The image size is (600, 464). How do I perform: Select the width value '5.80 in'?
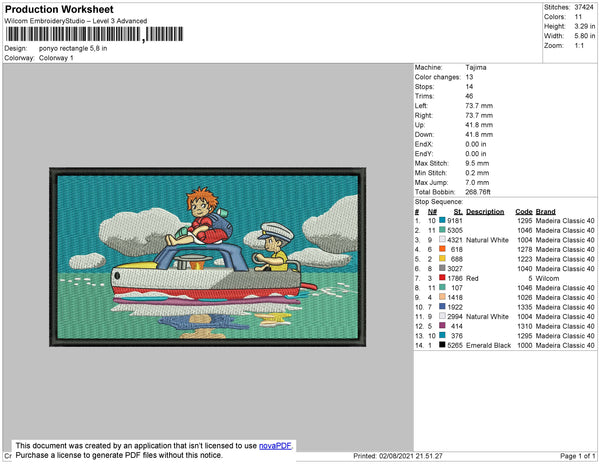click(x=585, y=36)
